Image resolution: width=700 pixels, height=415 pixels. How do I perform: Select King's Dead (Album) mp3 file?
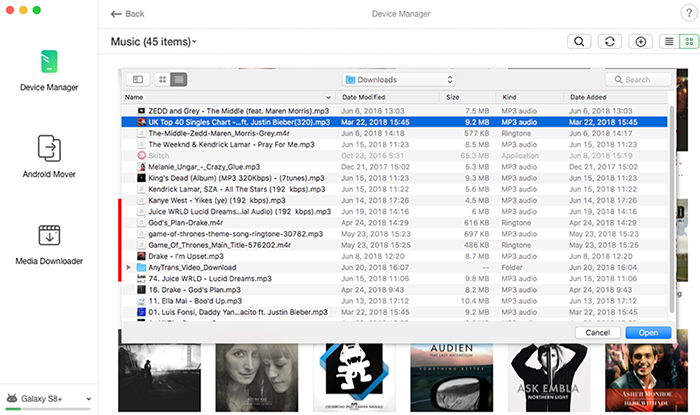(394, 178)
